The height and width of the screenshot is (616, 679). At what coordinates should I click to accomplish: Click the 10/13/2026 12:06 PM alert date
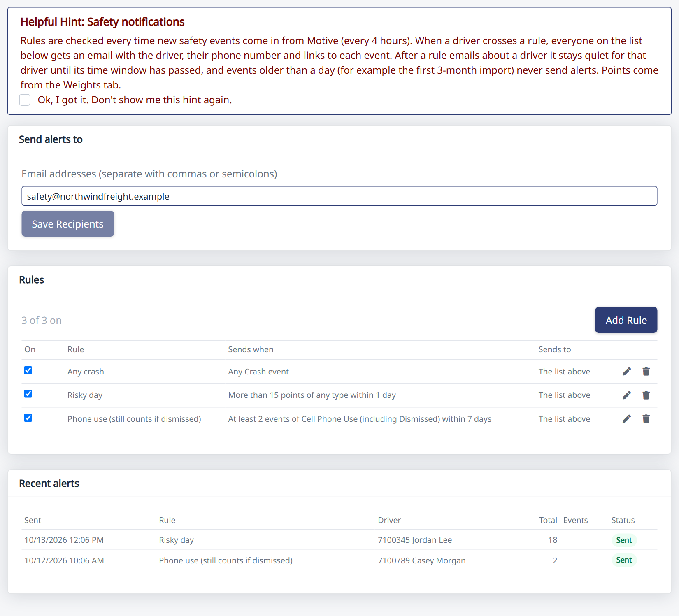tap(64, 540)
